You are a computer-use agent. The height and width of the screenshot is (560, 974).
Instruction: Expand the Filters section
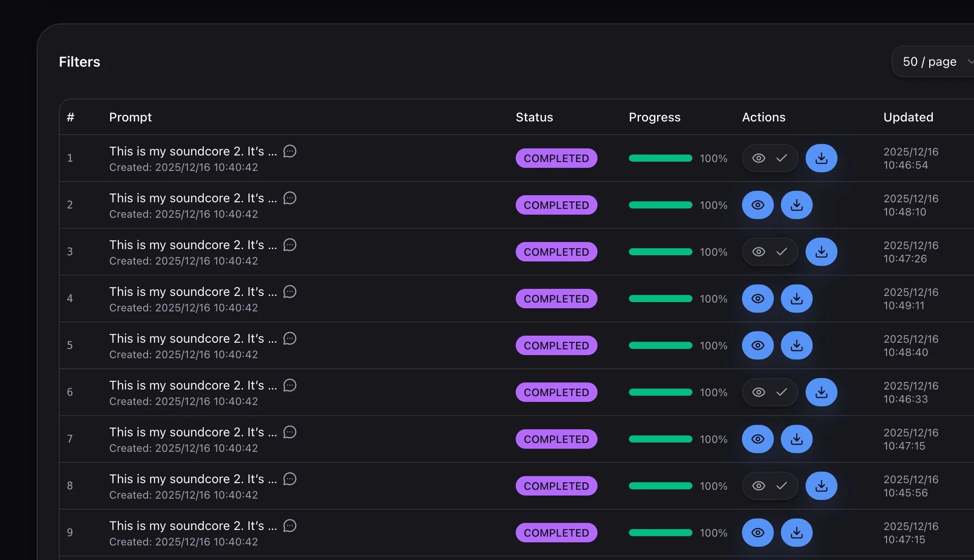[80, 62]
